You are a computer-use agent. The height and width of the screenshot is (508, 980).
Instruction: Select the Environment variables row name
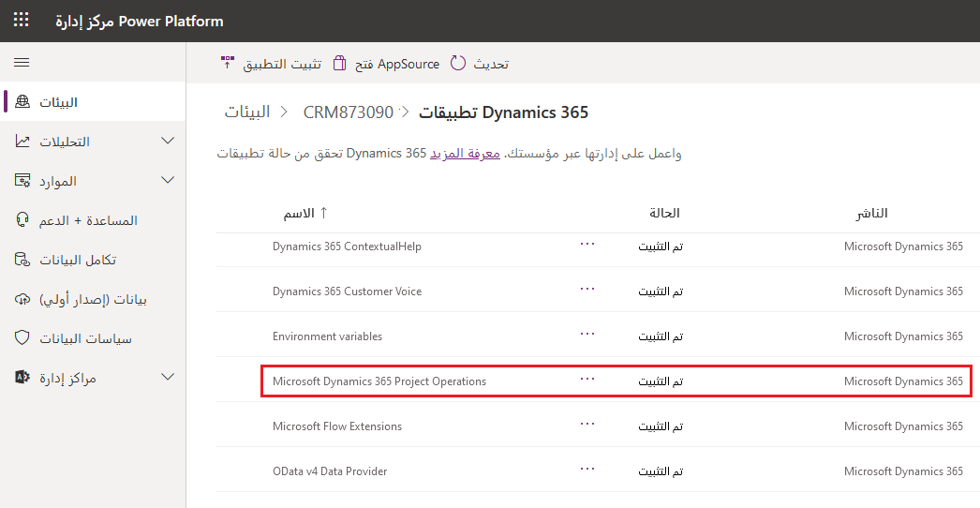click(x=327, y=336)
